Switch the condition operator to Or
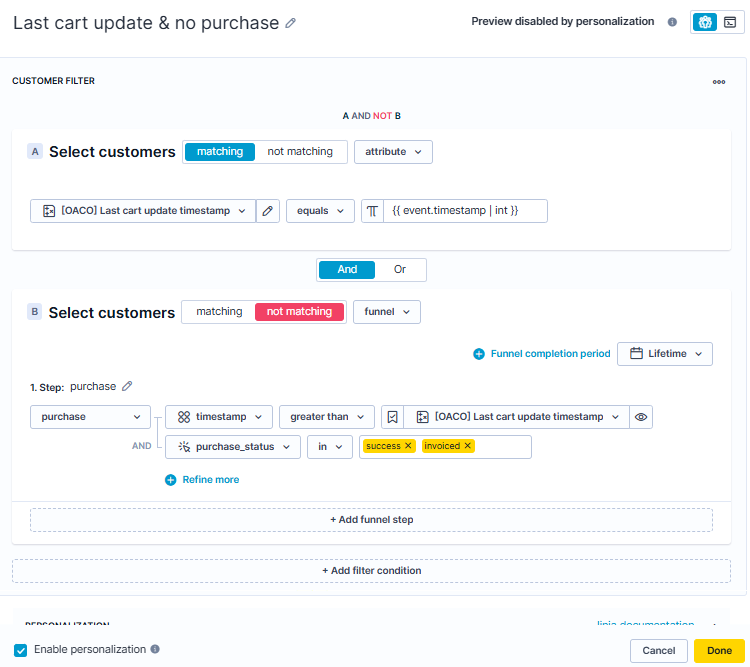Image resolution: width=750 pixels, height=667 pixels. tap(400, 270)
